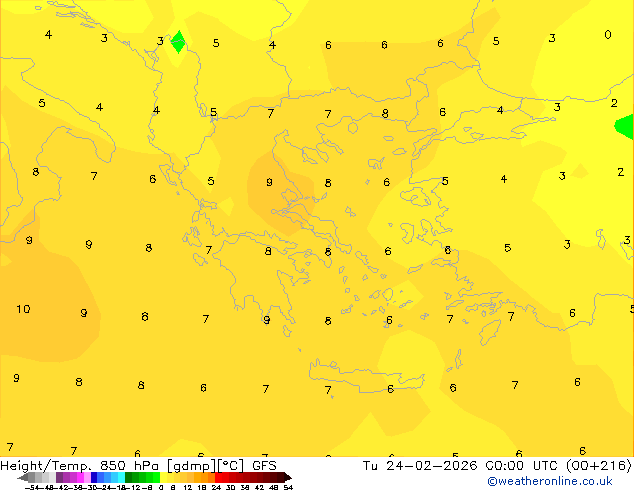
Task: Click the grey left arrow end of color scale
Action: (23, 478)
